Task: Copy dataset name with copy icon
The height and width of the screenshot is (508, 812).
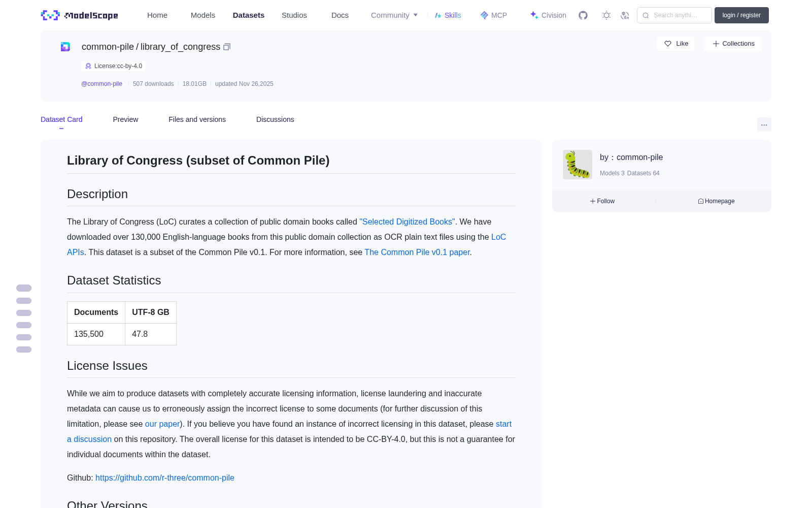Action: pyautogui.click(x=227, y=47)
